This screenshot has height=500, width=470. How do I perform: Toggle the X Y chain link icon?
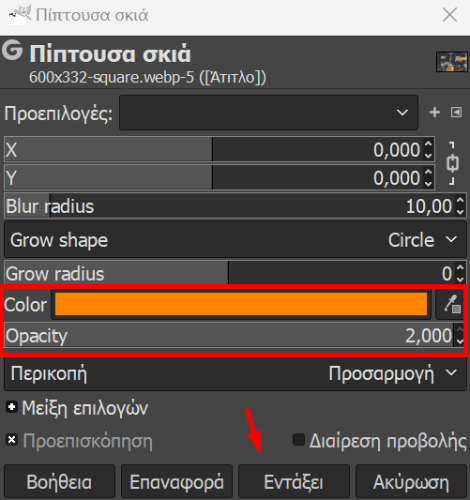(452, 163)
